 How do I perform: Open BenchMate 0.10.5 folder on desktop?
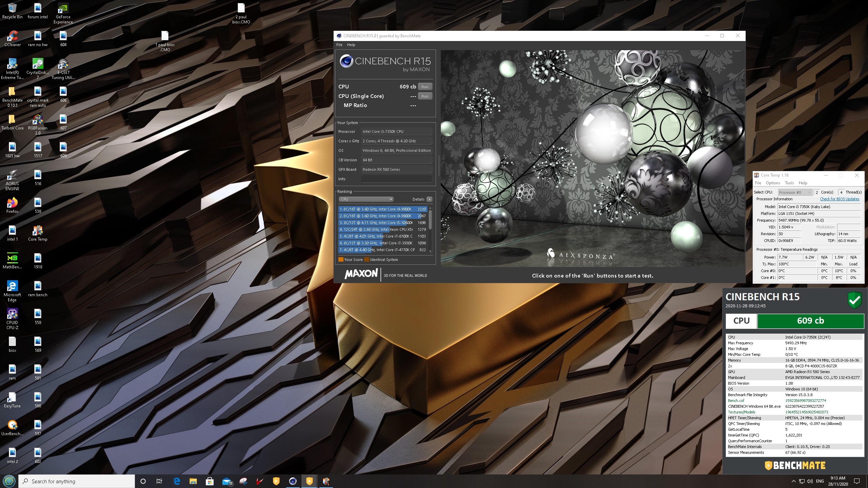tap(12, 97)
